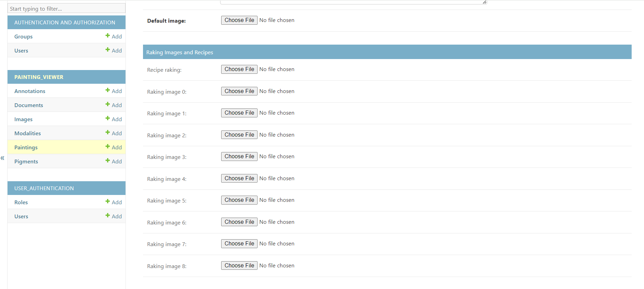This screenshot has height=289, width=644.
Task: Add a new Modality using plus icon
Action: tap(108, 132)
